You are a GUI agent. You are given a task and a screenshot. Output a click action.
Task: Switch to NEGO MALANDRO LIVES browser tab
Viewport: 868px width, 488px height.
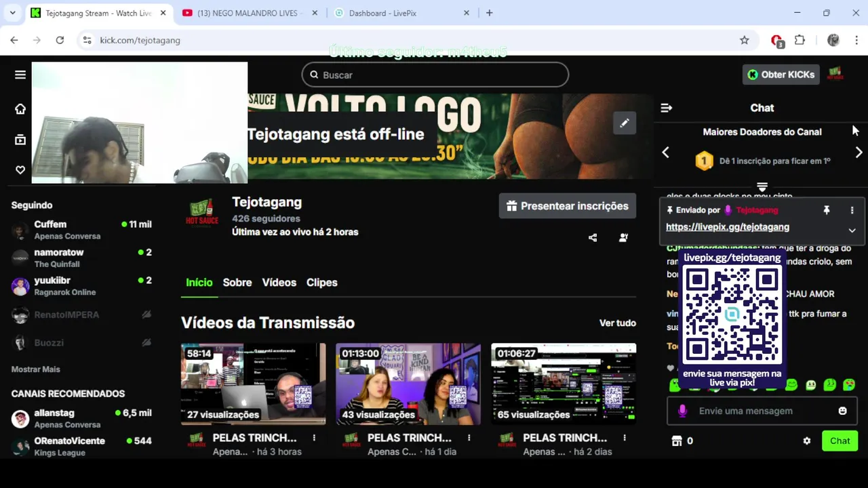(248, 13)
